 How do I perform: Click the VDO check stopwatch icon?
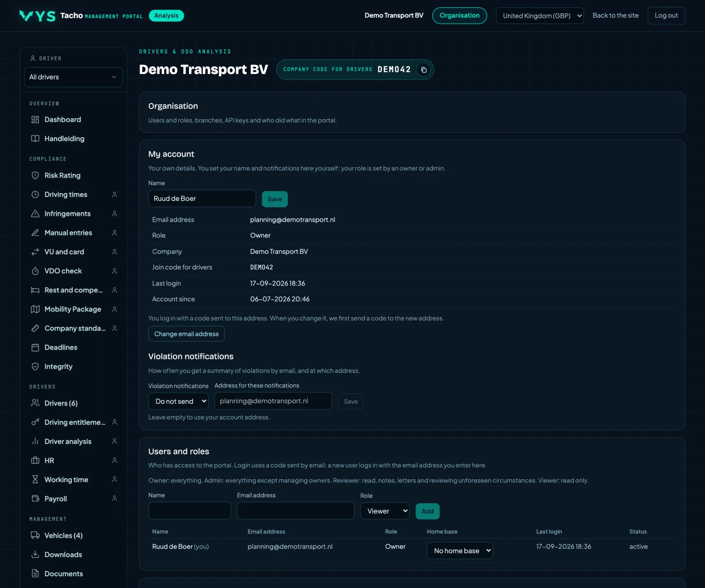click(x=35, y=271)
